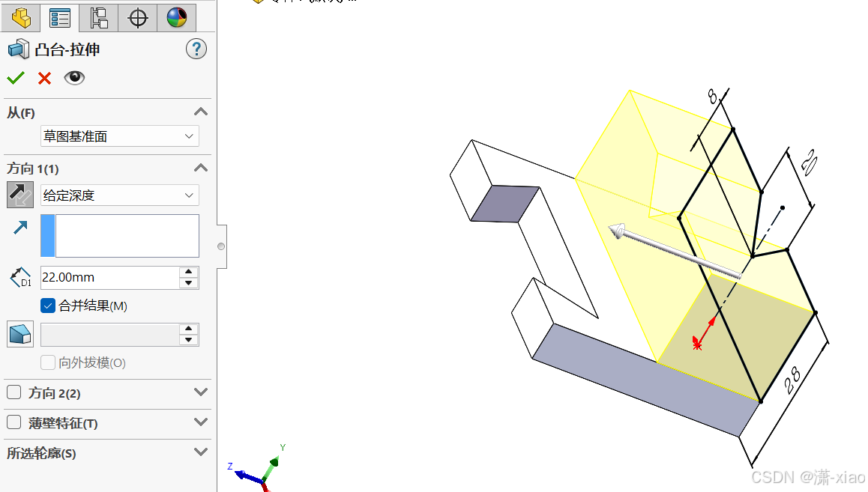Click the red sketch origin marker
This screenshot has width=868, height=492.
coord(697,344)
